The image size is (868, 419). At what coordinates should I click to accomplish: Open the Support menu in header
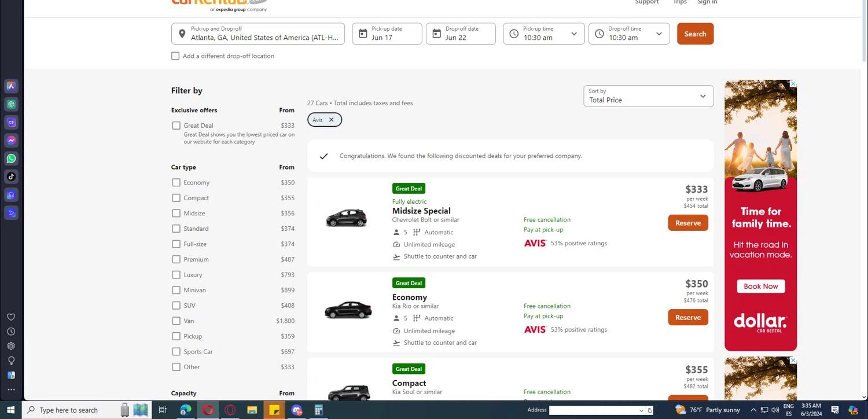[646, 2]
